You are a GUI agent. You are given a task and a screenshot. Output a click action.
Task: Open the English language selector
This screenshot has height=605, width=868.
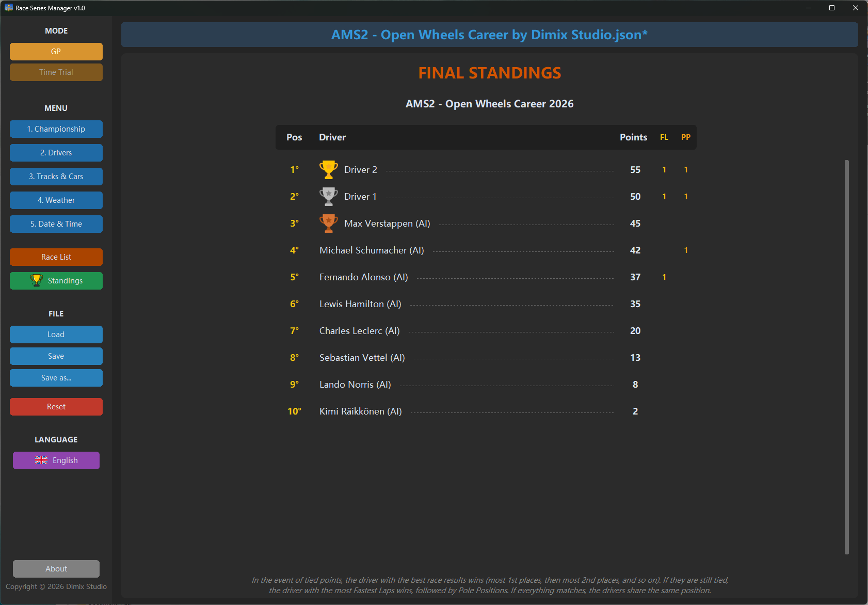click(56, 460)
